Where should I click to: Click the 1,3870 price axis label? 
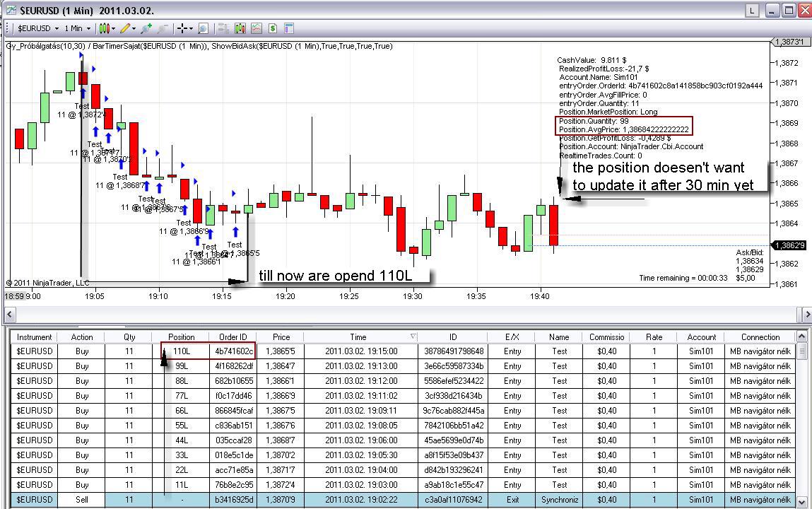(787, 103)
